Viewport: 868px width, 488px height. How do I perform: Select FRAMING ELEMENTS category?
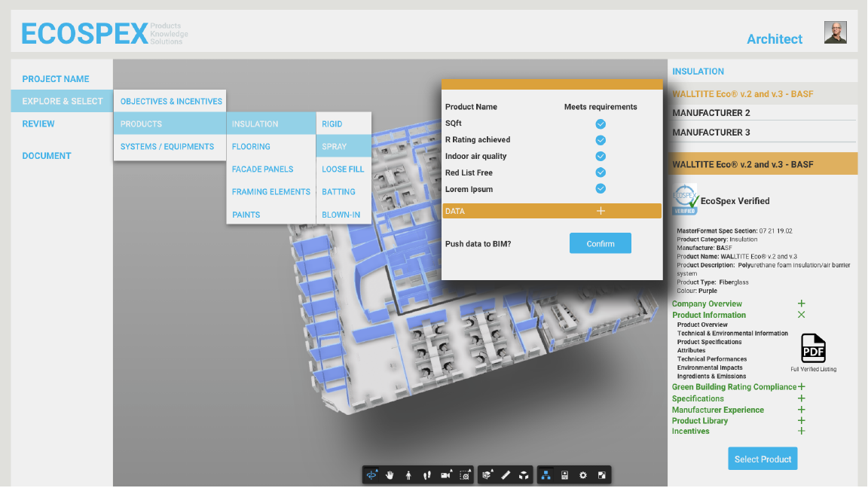pyautogui.click(x=271, y=192)
